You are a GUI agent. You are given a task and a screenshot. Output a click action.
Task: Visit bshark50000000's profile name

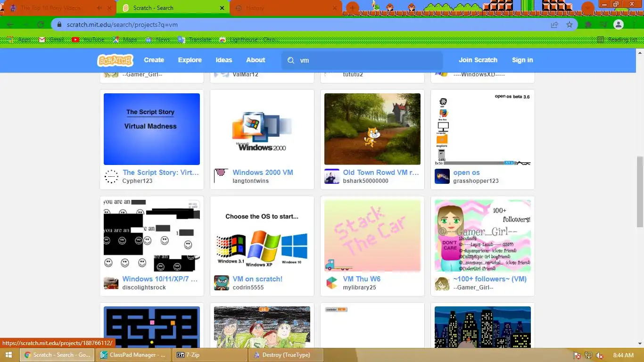tap(366, 181)
